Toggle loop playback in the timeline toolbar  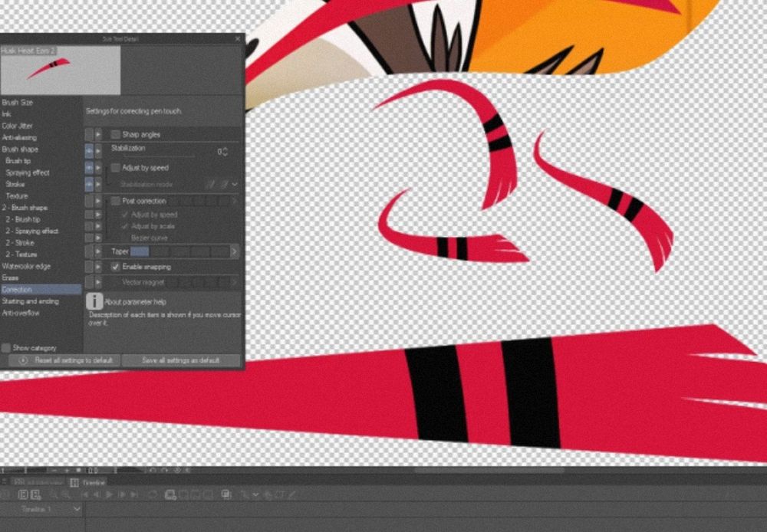coord(153,495)
